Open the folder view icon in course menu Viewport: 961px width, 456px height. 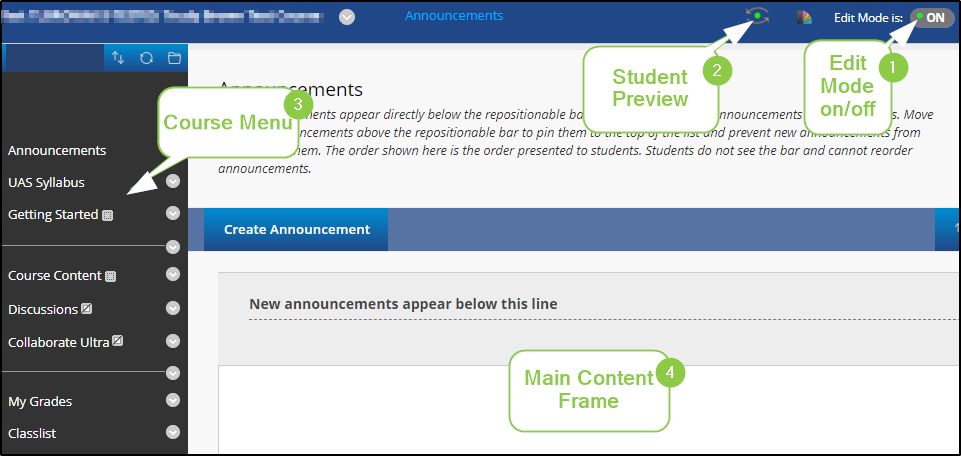coord(174,58)
